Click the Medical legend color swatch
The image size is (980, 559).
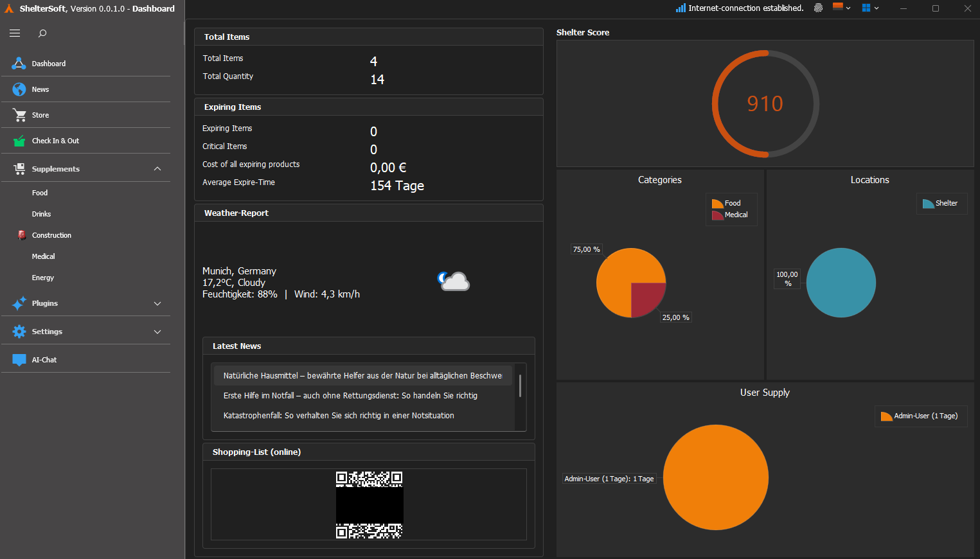tap(717, 215)
